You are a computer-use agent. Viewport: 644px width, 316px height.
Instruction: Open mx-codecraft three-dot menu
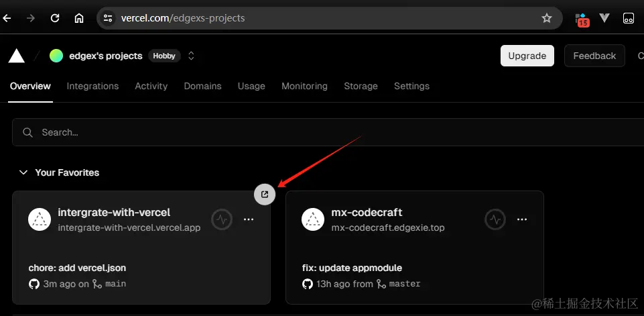(x=522, y=219)
